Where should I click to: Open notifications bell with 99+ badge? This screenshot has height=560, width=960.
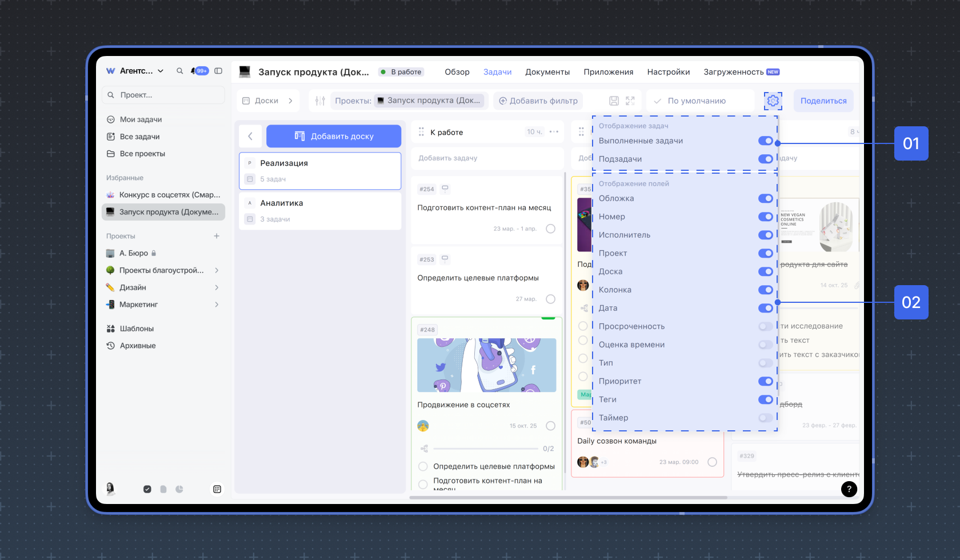coord(199,71)
